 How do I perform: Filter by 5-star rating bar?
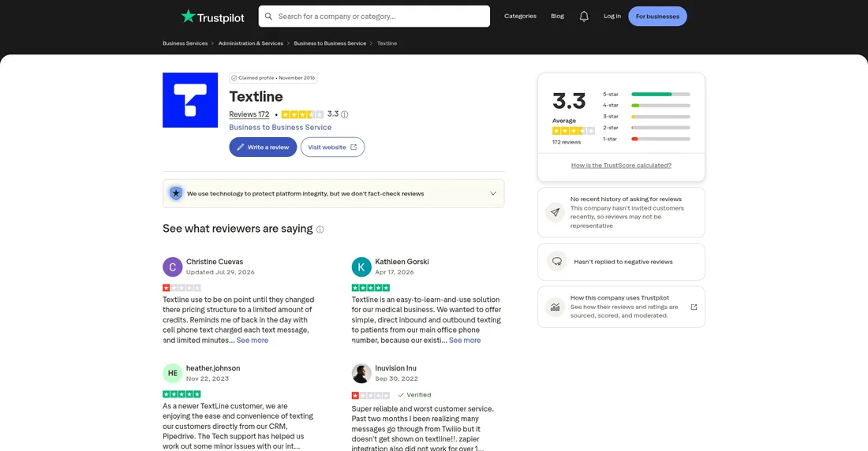point(646,94)
